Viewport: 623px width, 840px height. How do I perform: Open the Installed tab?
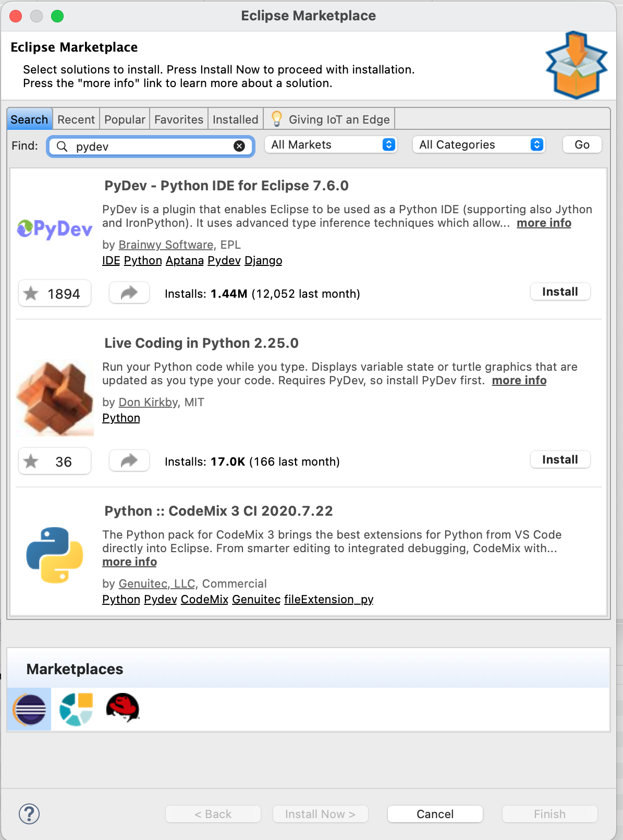235,119
